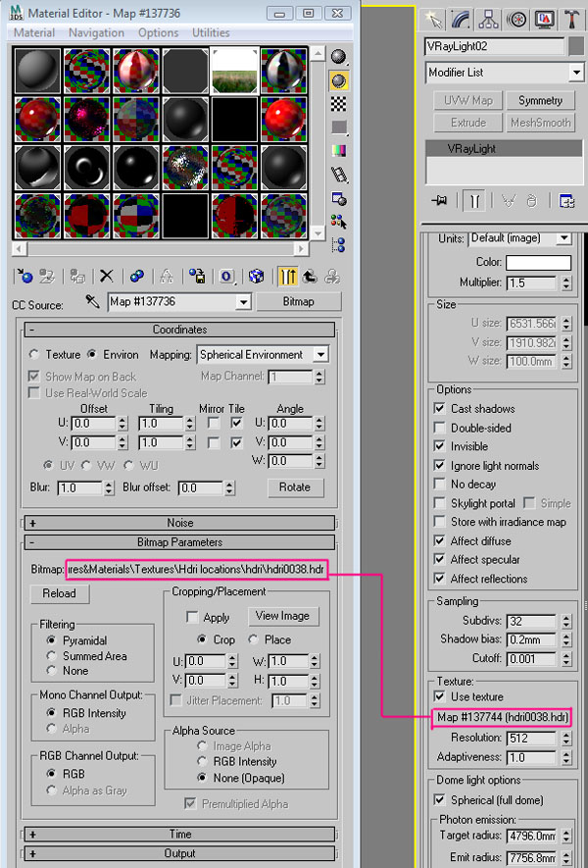Click the Make Material Copy icon
The image size is (588, 868).
coord(136,276)
